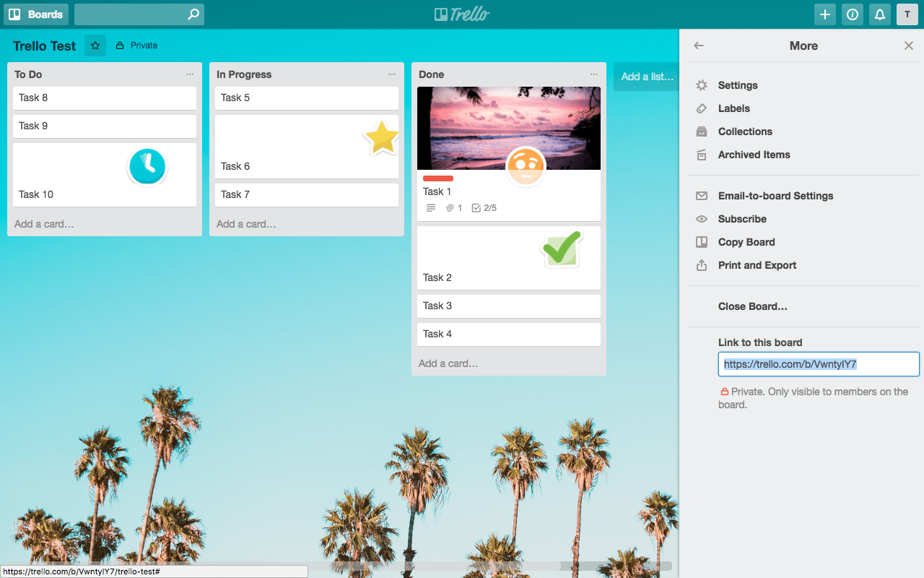
Task: Click Close Board option
Action: [753, 306]
